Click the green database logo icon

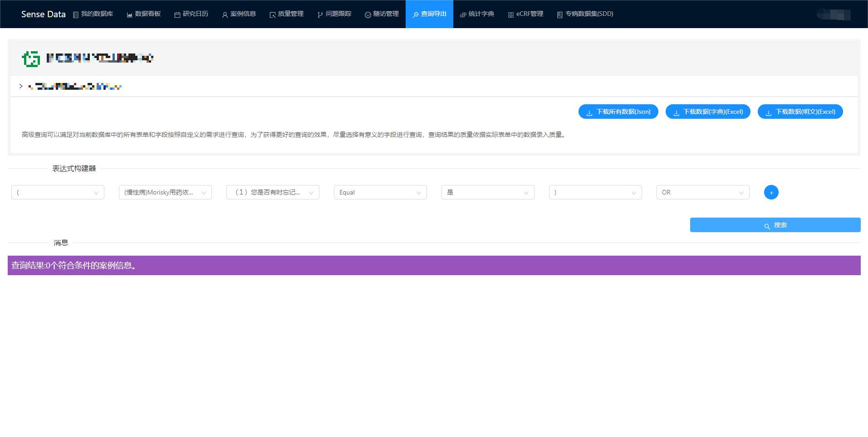coord(31,58)
